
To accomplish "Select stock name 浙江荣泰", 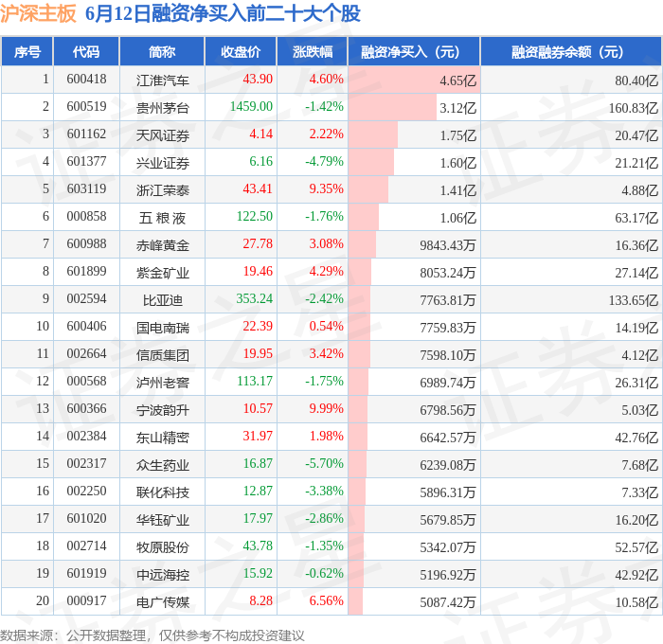I will click(x=162, y=190).
